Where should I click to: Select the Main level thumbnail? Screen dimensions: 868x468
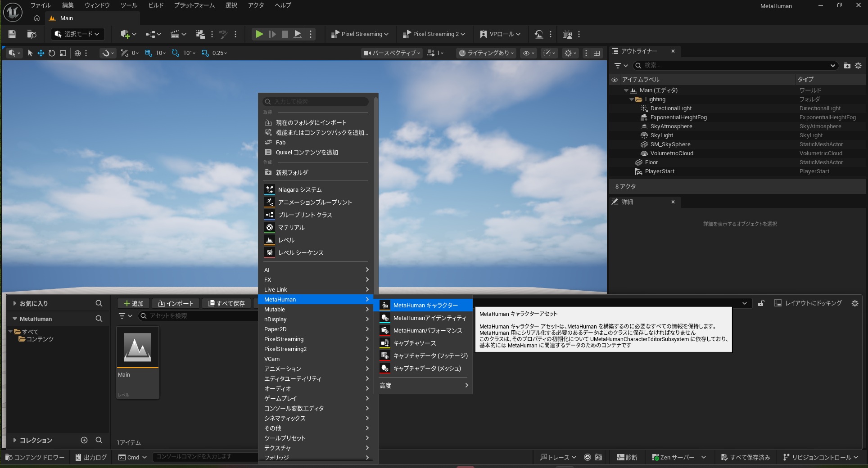137,347
